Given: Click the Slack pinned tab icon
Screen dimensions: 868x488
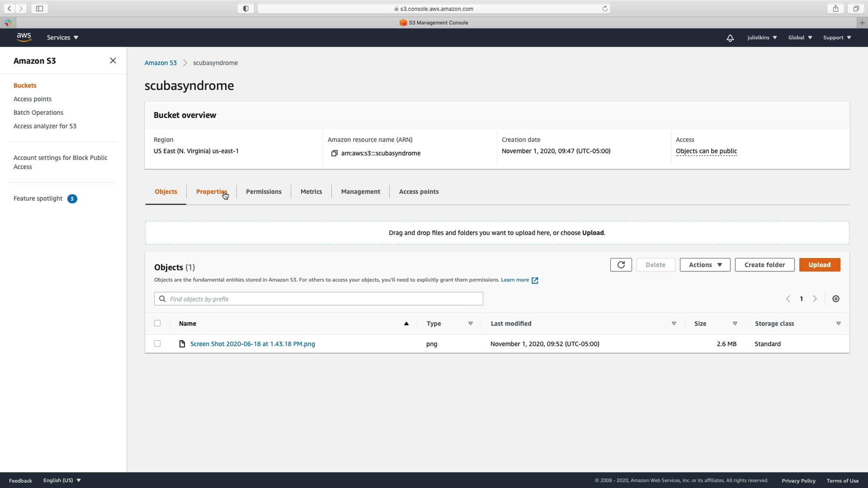Looking at the screenshot, I should tap(8, 22).
